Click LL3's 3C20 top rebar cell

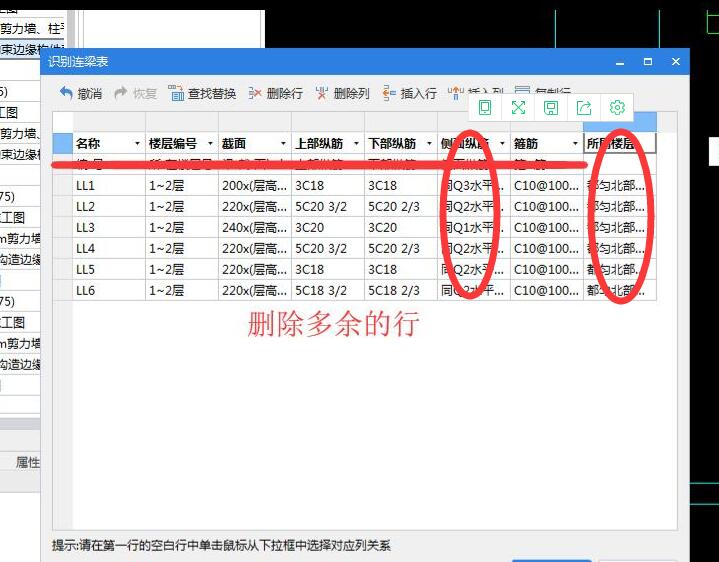pyautogui.click(x=328, y=227)
